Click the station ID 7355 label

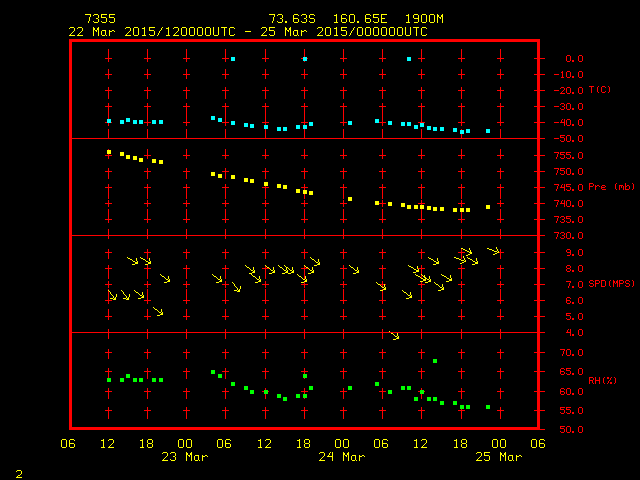tap(100, 19)
